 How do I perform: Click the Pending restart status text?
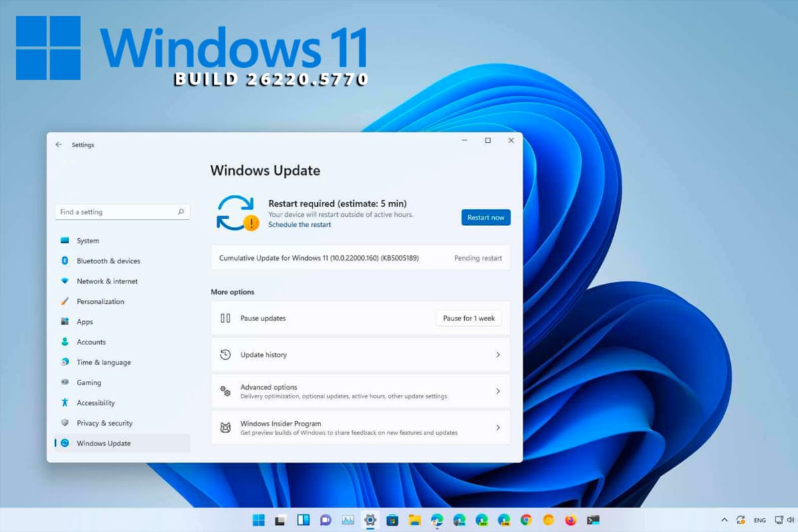(478, 258)
